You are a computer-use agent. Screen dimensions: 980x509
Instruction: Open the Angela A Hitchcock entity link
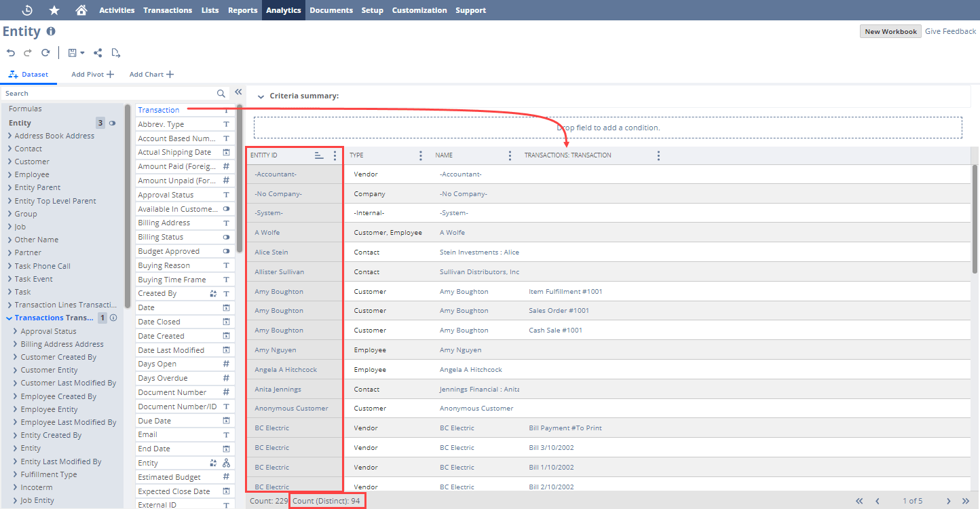pyautogui.click(x=286, y=370)
